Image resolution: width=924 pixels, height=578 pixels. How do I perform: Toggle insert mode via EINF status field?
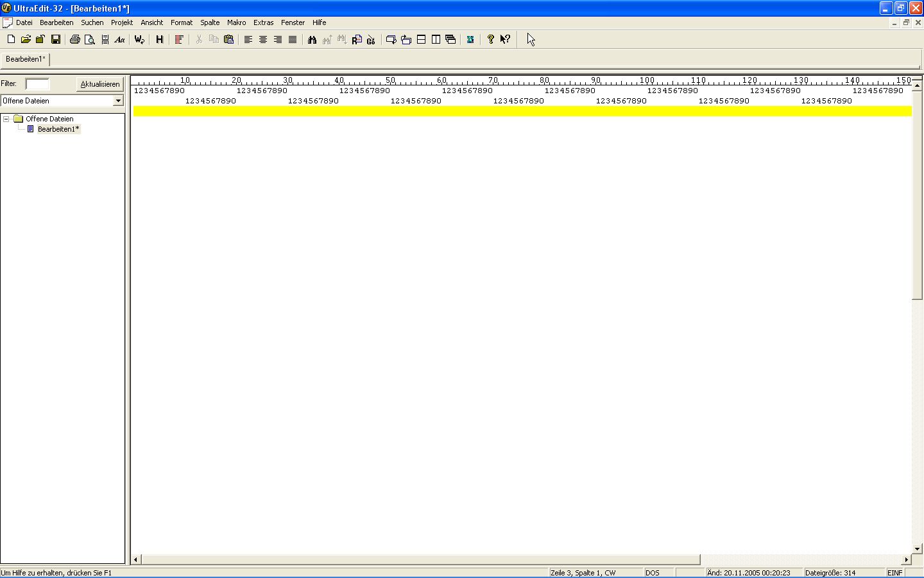[894, 573]
